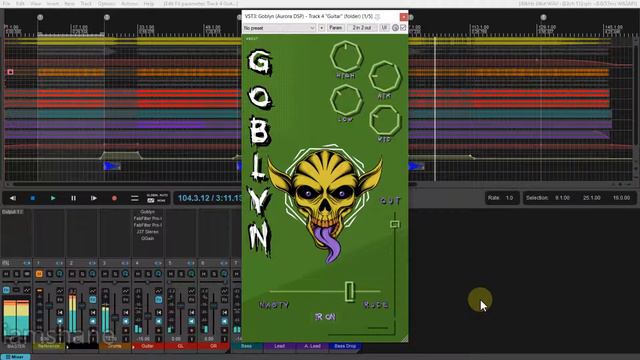Open the Insert menu
The height and width of the screenshot is (360, 640).
click(53, 4)
